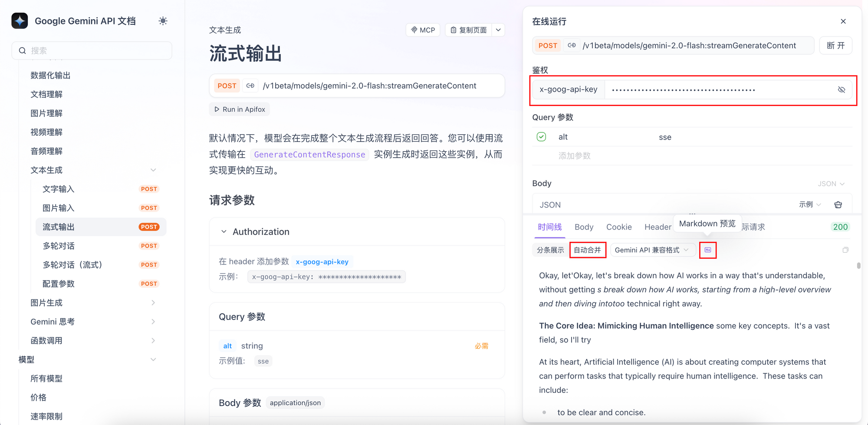The height and width of the screenshot is (425, 868).
Task: Close the online run panel
Action: click(x=843, y=21)
